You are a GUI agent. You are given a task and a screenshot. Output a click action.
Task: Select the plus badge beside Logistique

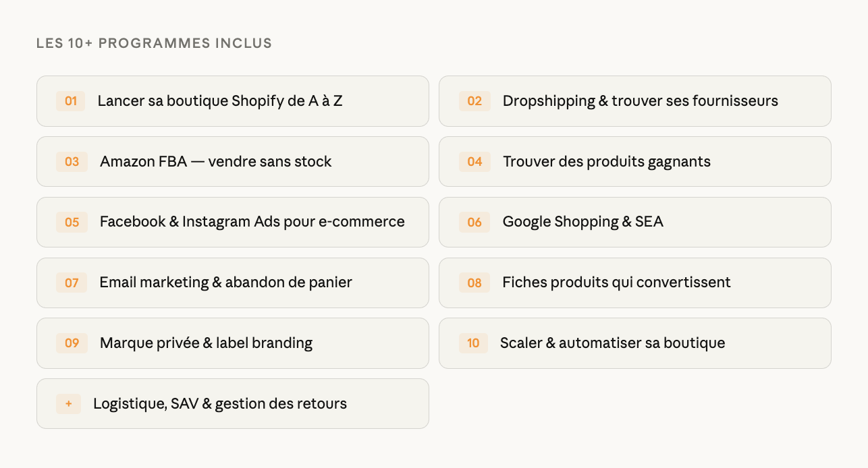68,404
